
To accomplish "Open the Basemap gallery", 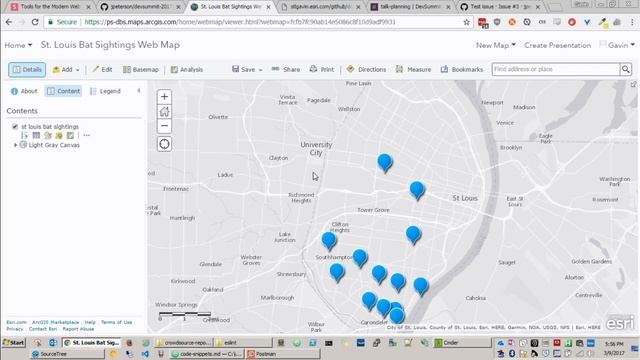I will [x=141, y=70].
